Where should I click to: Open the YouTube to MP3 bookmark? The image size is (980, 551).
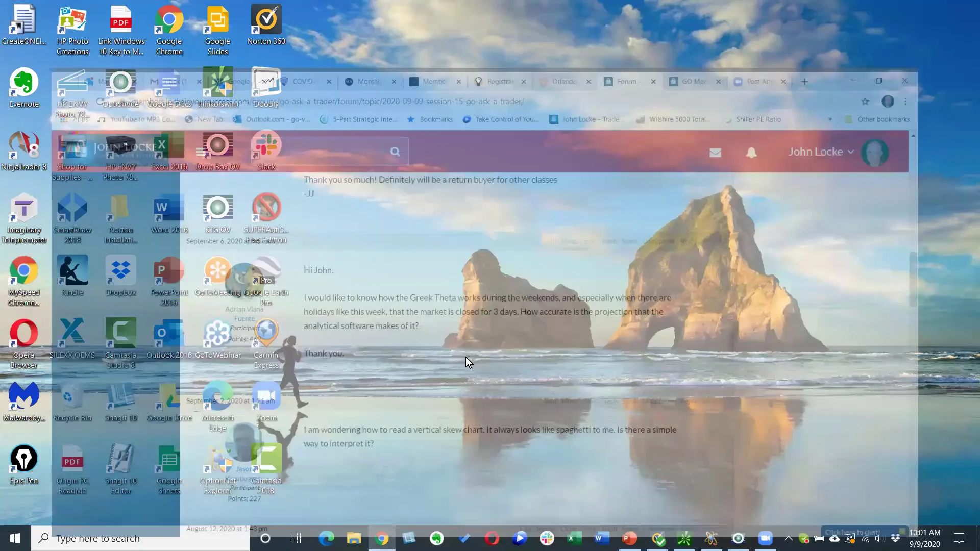(136, 119)
